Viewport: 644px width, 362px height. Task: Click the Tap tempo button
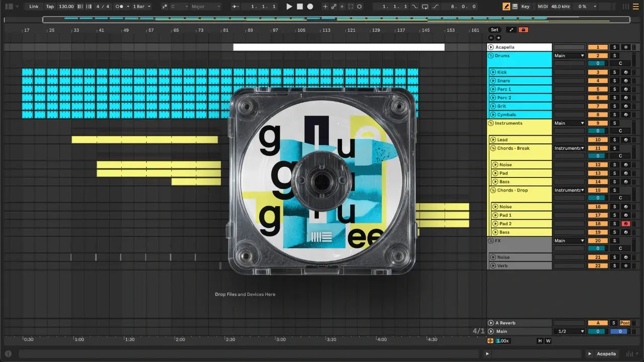pyautogui.click(x=50, y=7)
